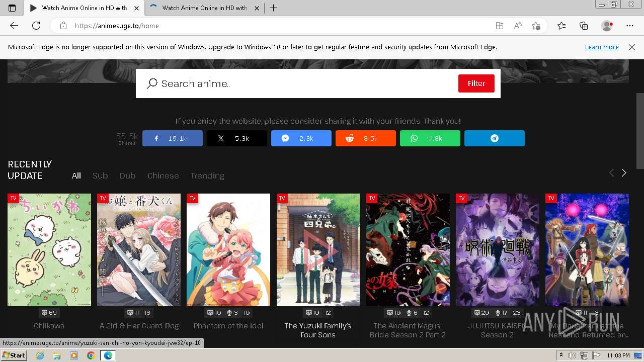Share on Reddit 8.5k button
This screenshot has height=362, width=644.
click(x=366, y=138)
